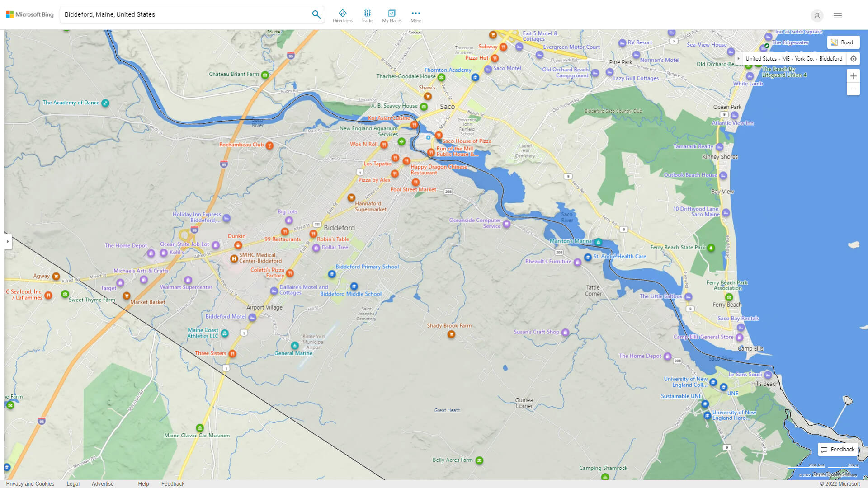This screenshot has width=868, height=488.
Task: Start a search with the magnifier icon
Action: point(316,14)
